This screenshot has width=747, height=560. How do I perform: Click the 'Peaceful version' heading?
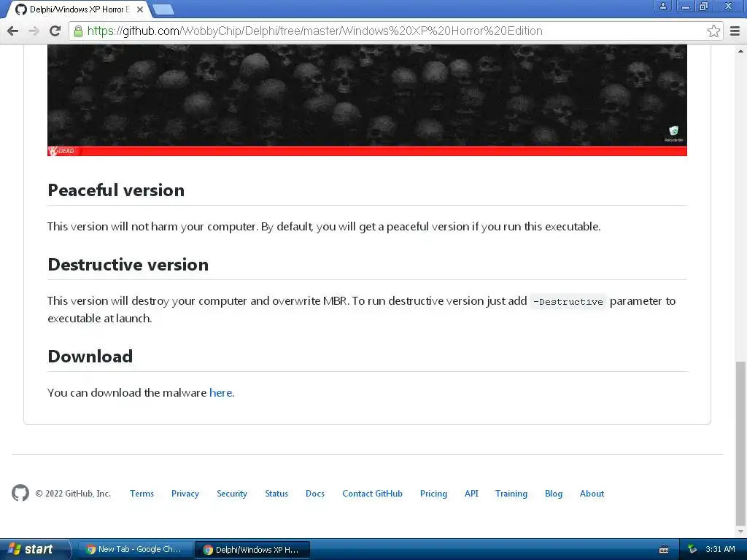pyautogui.click(x=116, y=190)
